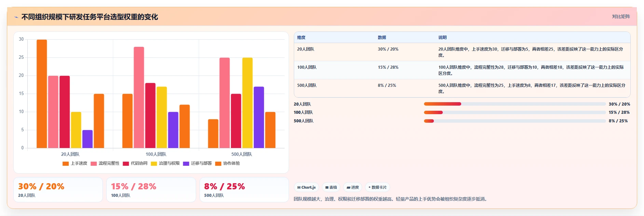Click the 500人团队 progress bar
The height and width of the screenshot is (216, 644).
click(x=515, y=121)
